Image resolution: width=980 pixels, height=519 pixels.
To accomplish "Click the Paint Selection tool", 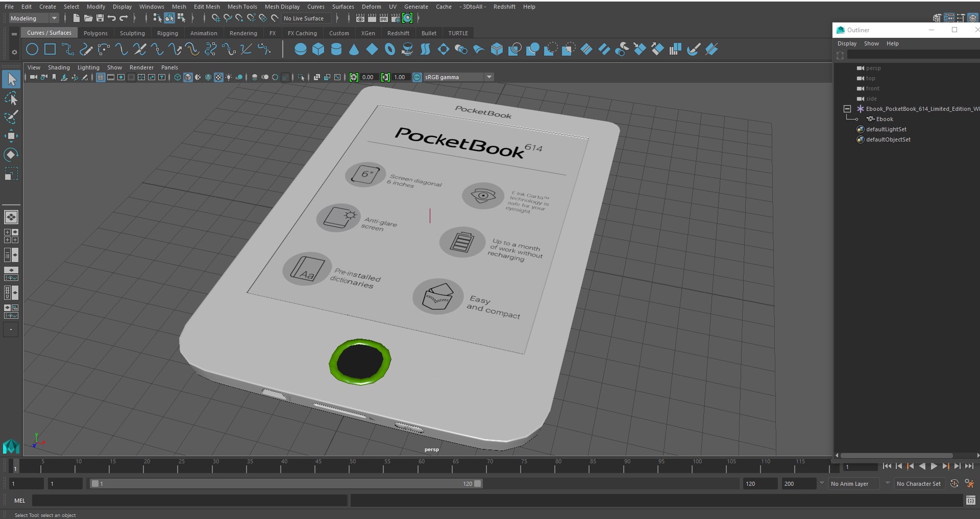I will click(11, 117).
